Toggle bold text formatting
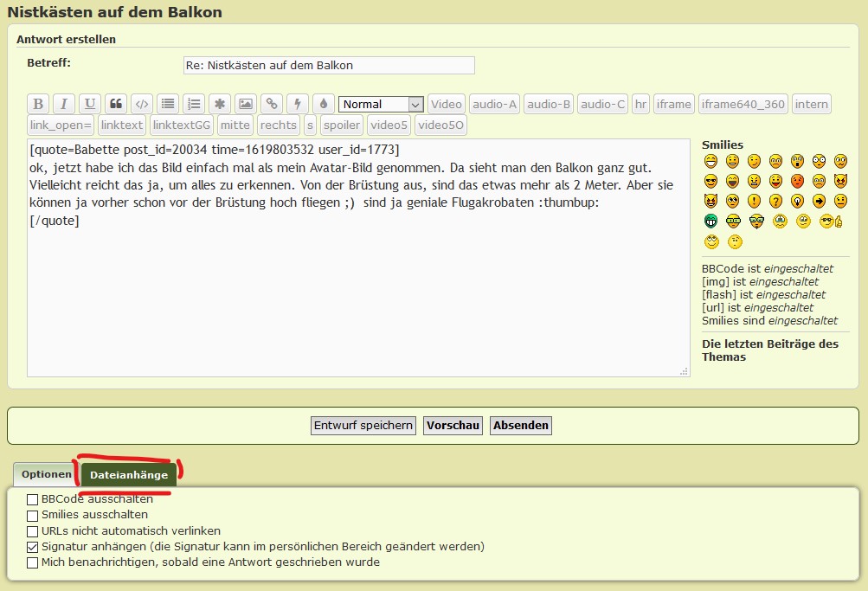Image resolution: width=868 pixels, height=591 pixels. click(x=38, y=104)
